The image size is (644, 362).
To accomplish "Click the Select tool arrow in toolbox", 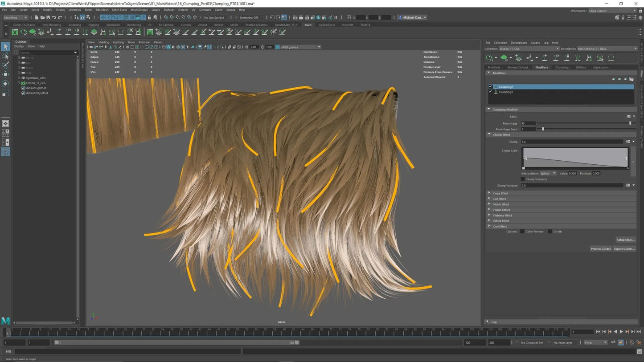I will [x=5, y=46].
